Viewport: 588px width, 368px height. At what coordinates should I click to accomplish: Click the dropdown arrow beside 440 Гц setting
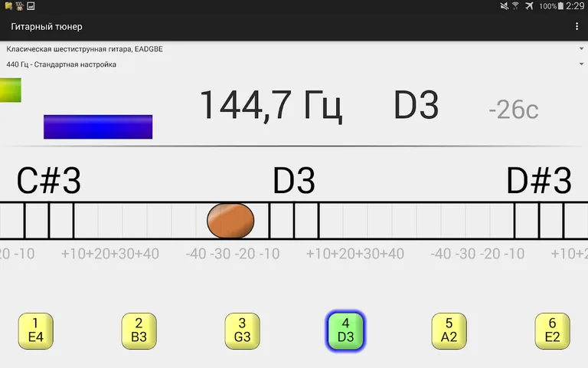[x=581, y=64]
